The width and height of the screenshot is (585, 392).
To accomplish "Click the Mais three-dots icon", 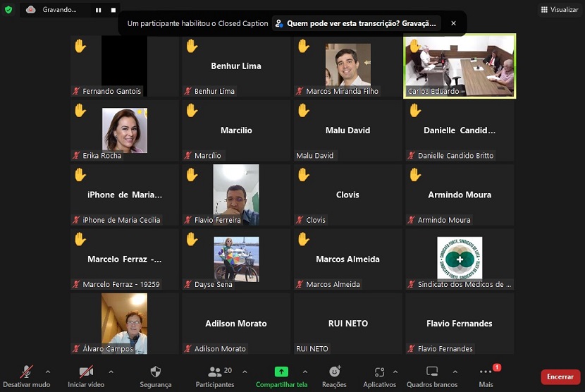I will [486, 372].
